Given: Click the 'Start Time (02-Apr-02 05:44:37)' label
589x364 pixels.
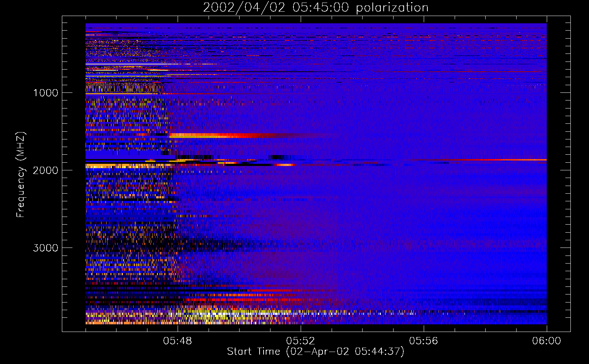Looking at the screenshot, I should coord(316,352).
